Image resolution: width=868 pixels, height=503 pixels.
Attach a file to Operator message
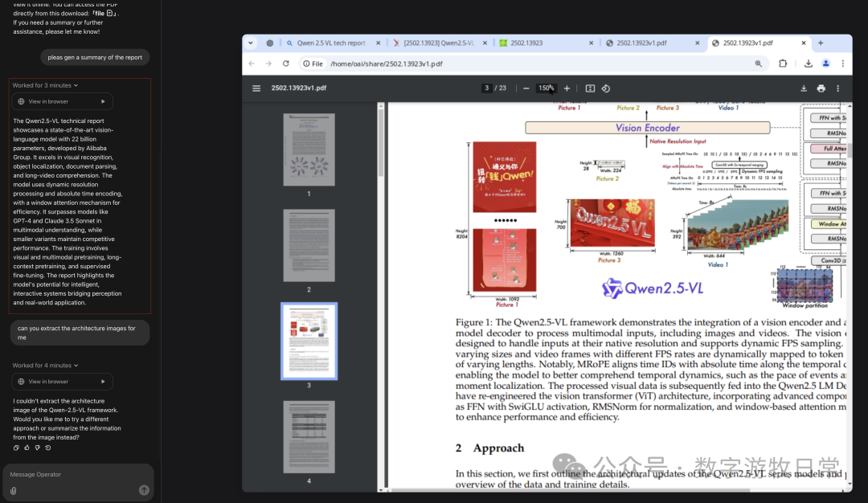point(14,490)
